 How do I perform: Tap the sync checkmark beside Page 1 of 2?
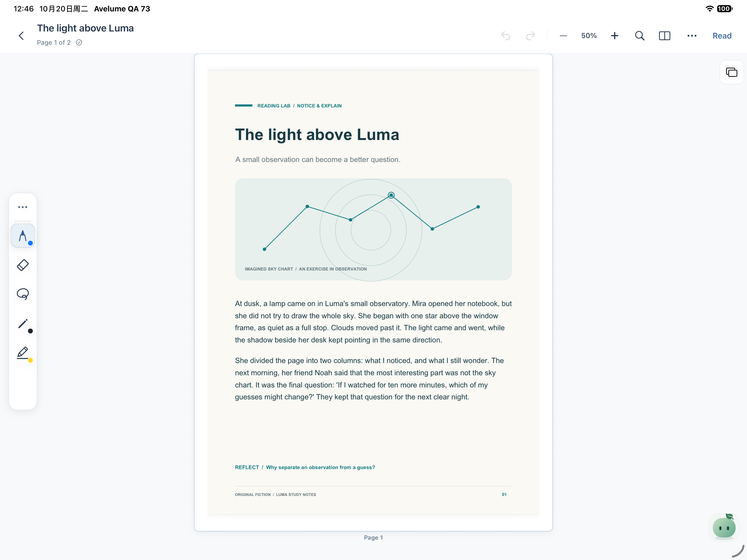pyautogui.click(x=79, y=43)
